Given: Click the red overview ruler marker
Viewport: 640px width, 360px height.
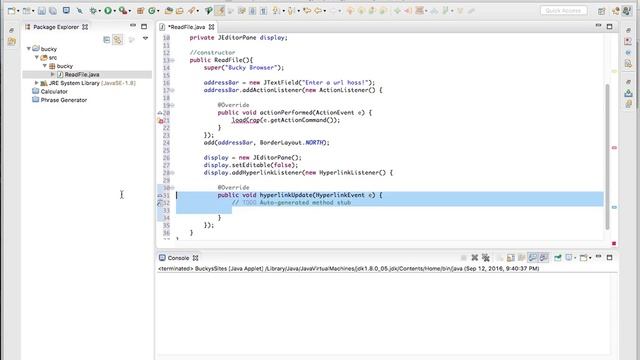Looking at the screenshot, I should (614, 148).
